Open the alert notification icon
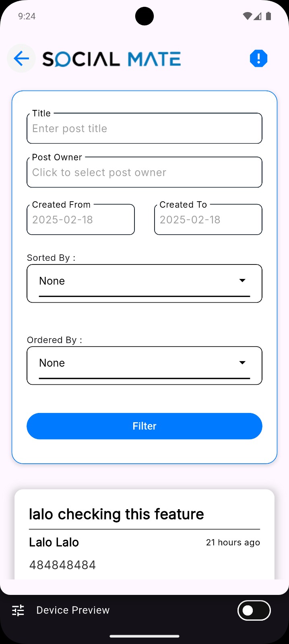Viewport: 289px width, 644px height. coord(259,58)
